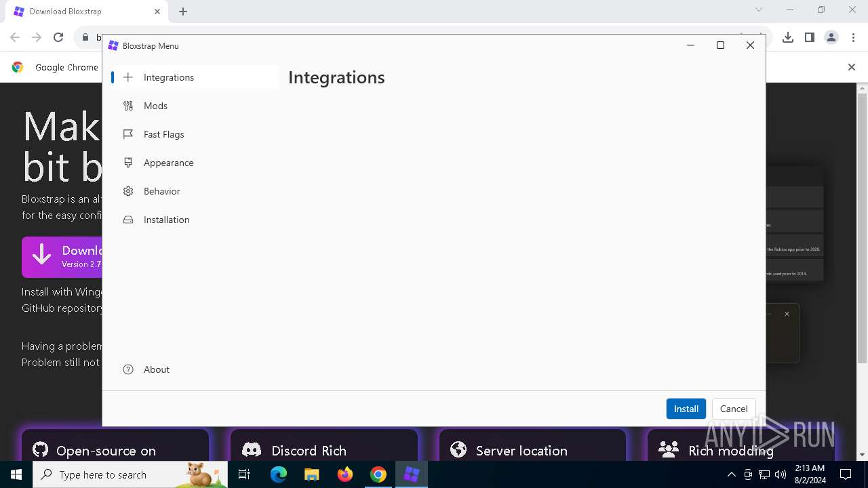Toggle Chrome side panel

[810, 37]
